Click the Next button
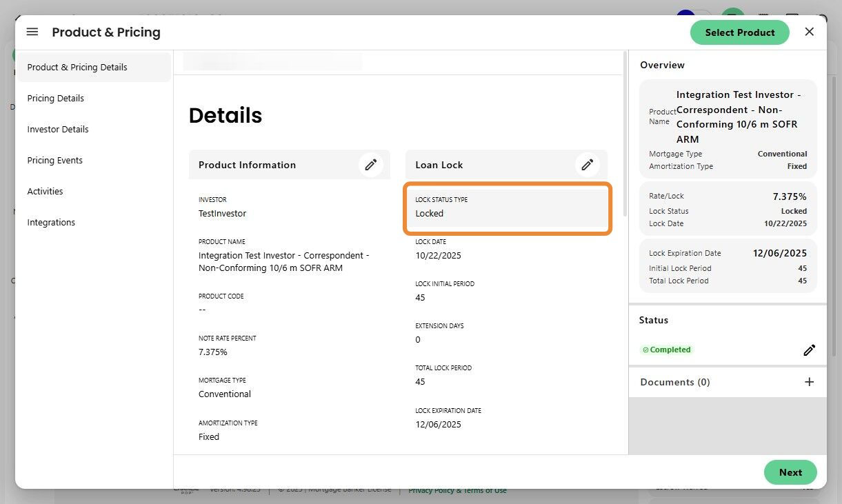 tap(790, 472)
